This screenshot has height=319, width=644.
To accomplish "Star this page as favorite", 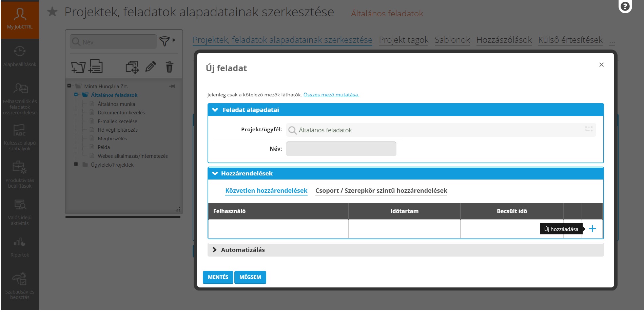I will click(52, 12).
